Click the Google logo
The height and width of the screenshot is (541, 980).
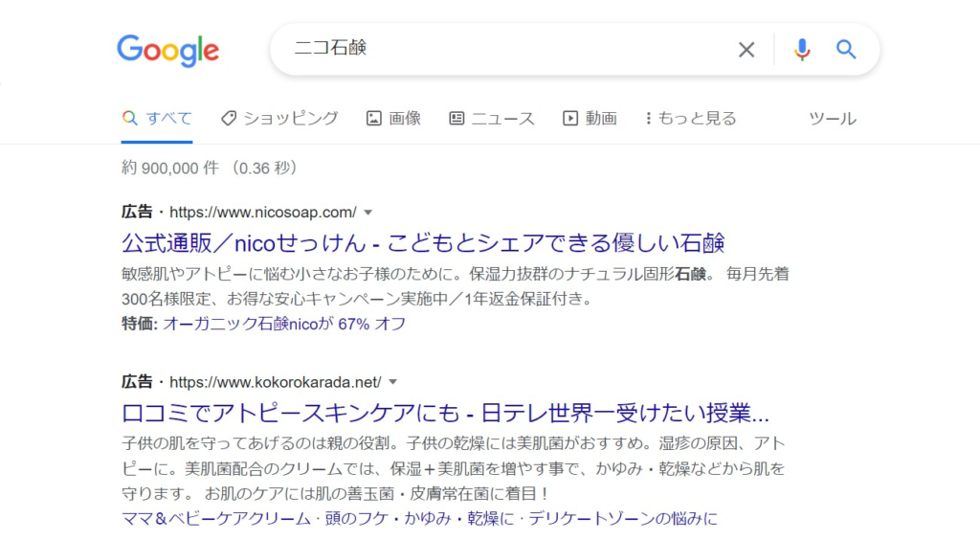coord(168,51)
